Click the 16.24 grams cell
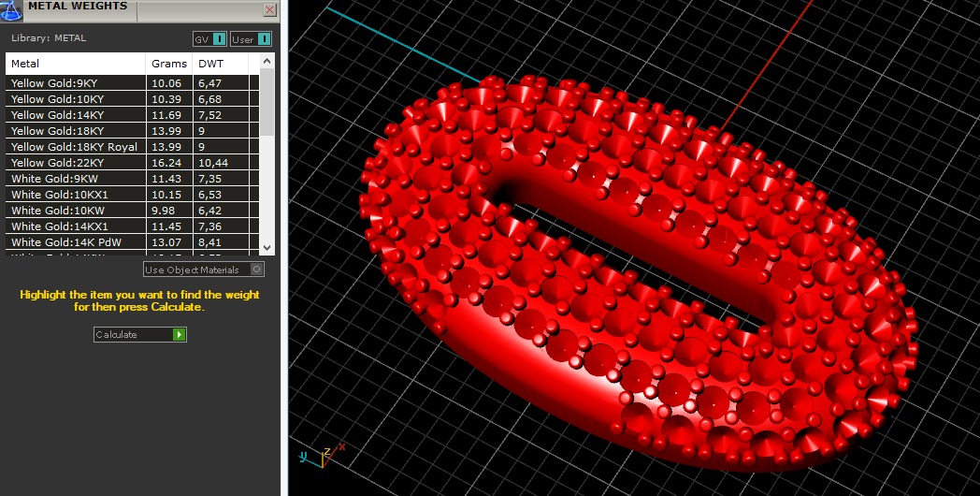 169,163
